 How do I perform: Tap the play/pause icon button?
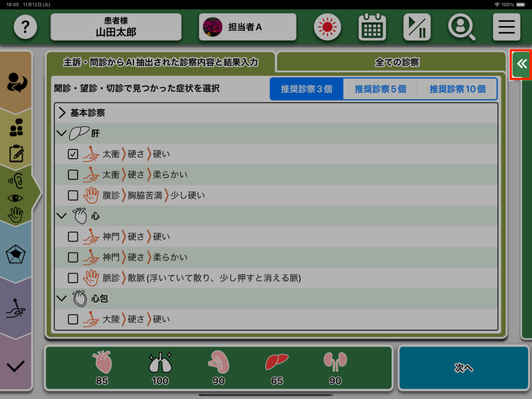[417, 27]
